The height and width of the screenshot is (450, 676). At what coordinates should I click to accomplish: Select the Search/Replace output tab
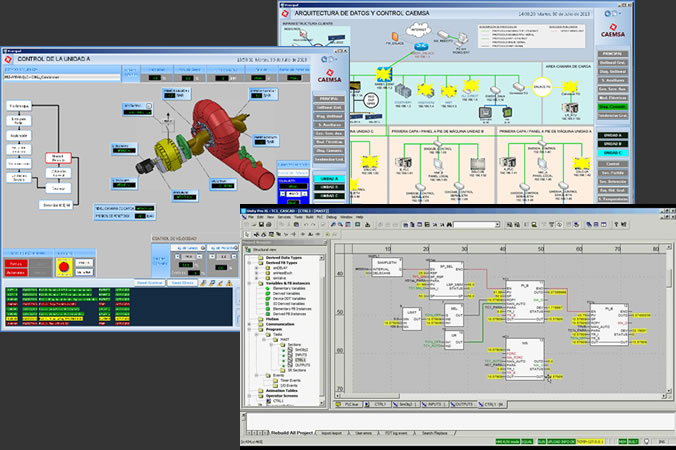pos(435,433)
